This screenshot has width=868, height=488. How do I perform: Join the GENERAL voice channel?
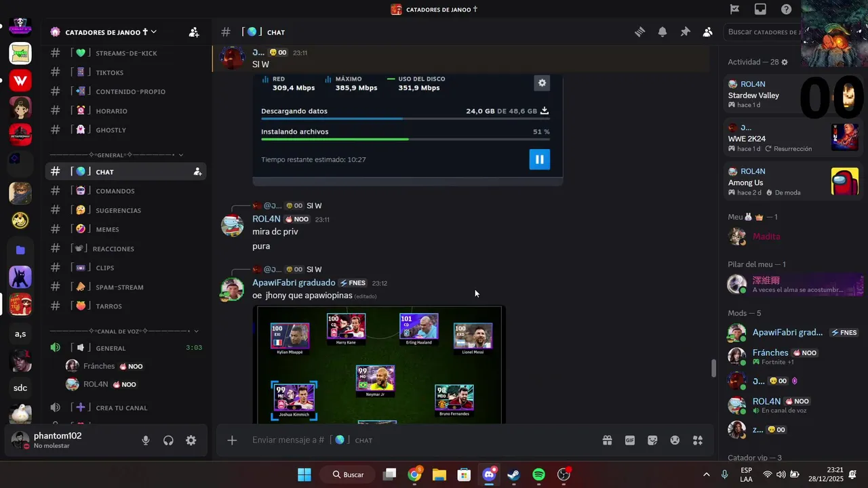[126, 348]
